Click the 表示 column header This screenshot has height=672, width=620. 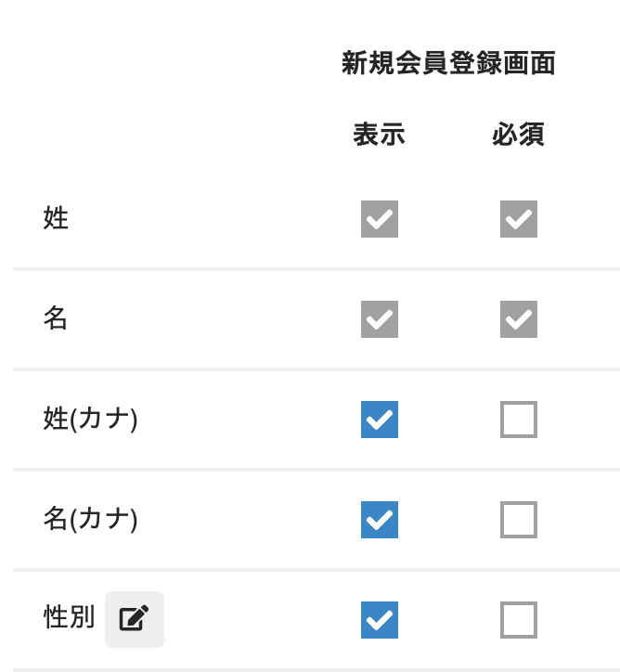click(379, 135)
